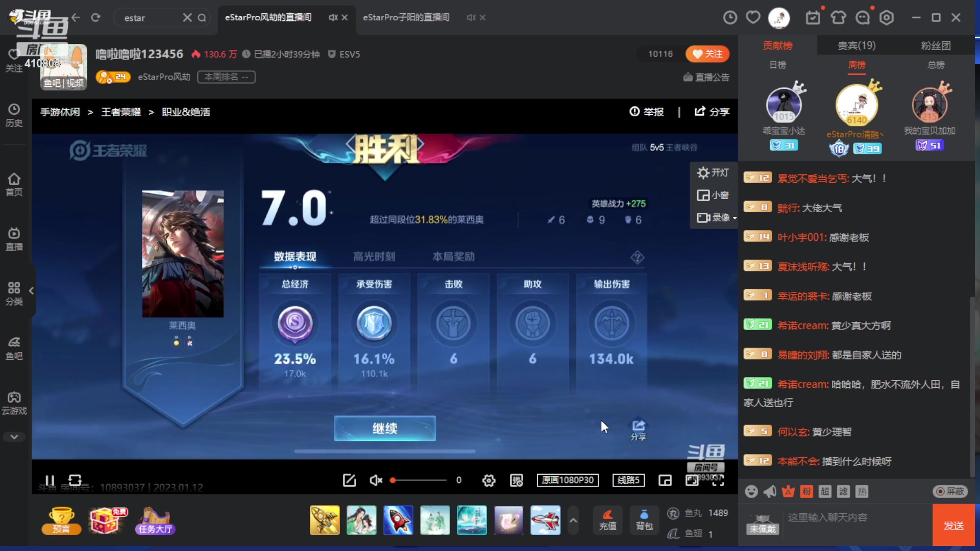The width and height of the screenshot is (980, 551).
Task: Open 乖宝宝小达 contributor avatar
Action: [x=783, y=105]
